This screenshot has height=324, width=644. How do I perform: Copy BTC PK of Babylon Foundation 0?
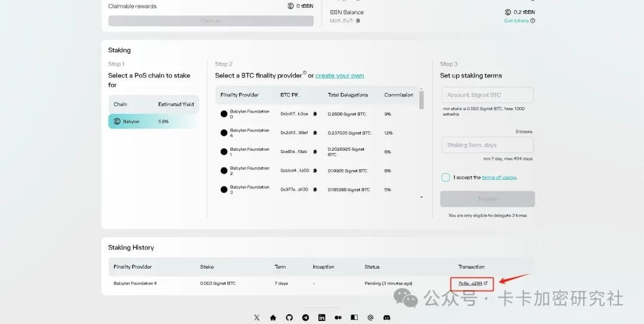(x=315, y=114)
